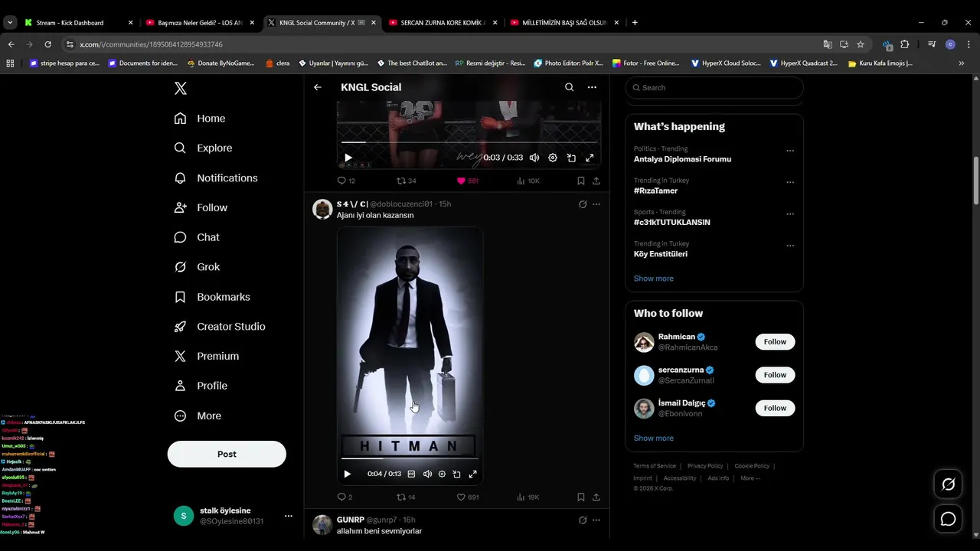Click the X logo in sidebar
This screenshot has height=551, width=980.
pos(181,88)
